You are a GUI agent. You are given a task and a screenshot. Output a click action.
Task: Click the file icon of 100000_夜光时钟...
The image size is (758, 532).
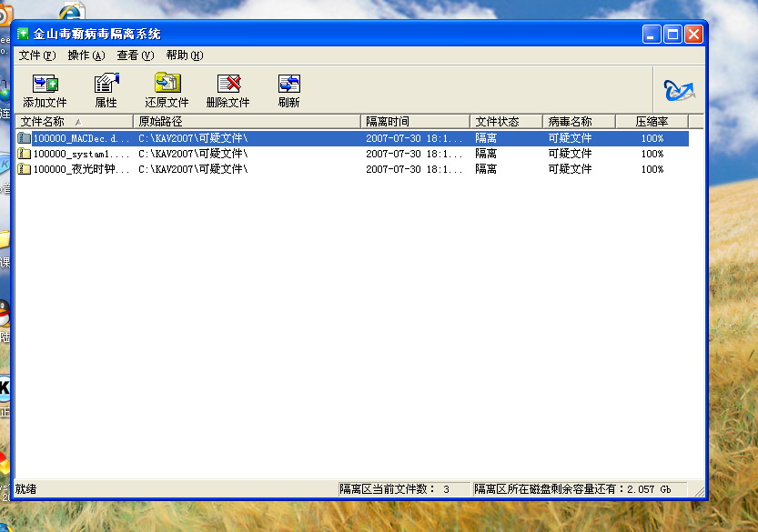(x=25, y=169)
